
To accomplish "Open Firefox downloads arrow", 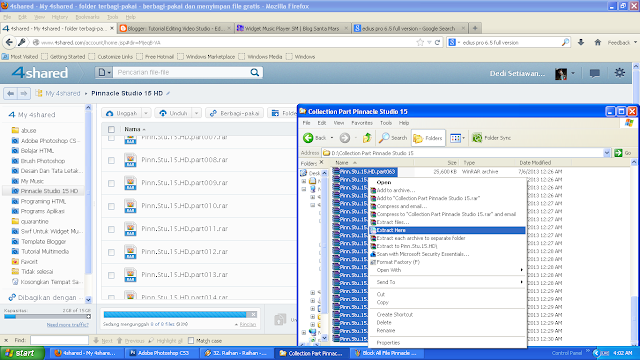I will pos(581,42).
